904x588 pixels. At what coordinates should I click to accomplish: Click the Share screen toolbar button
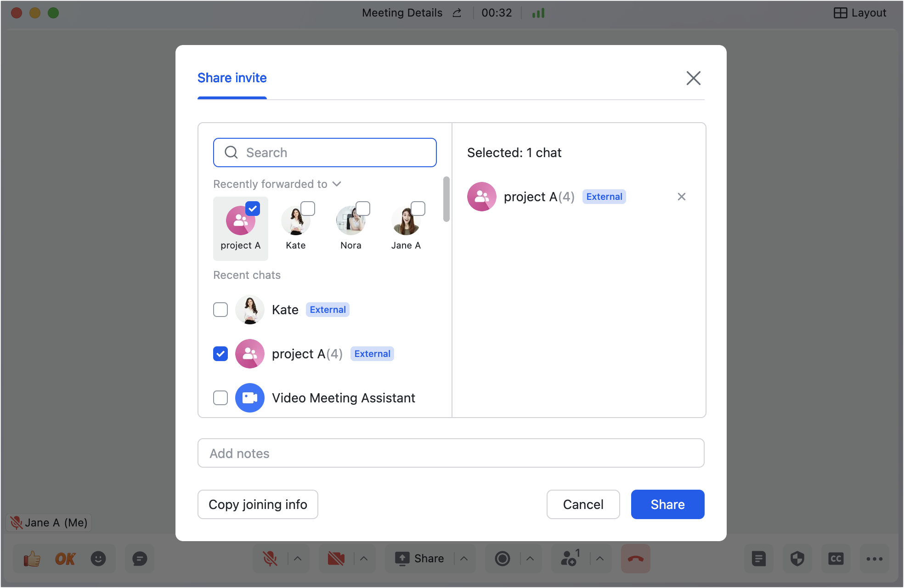[420, 559]
